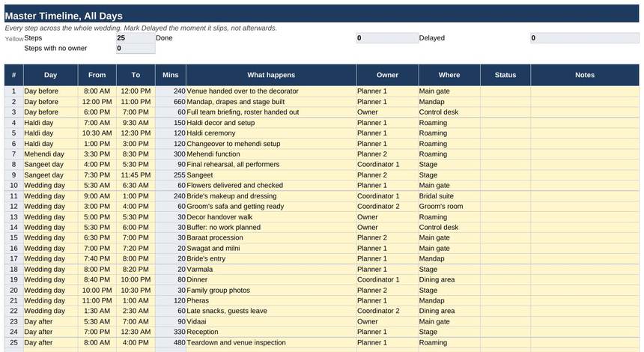Click the 'Swagat and milni' cell
Image resolution: width=644 pixels, height=352 pixels.
pyautogui.click(x=271, y=248)
